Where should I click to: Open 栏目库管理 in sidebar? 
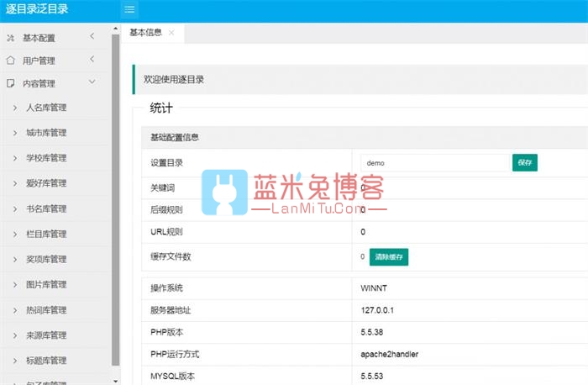[46, 235]
